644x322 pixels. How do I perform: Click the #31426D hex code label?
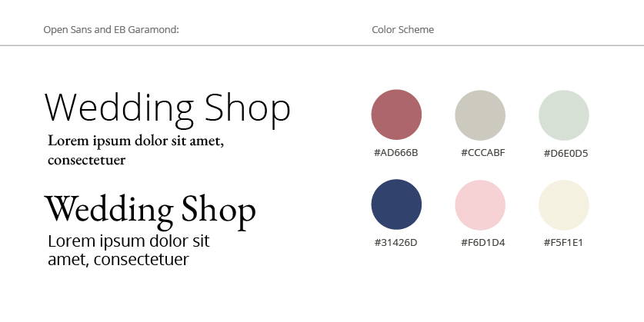point(396,242)
